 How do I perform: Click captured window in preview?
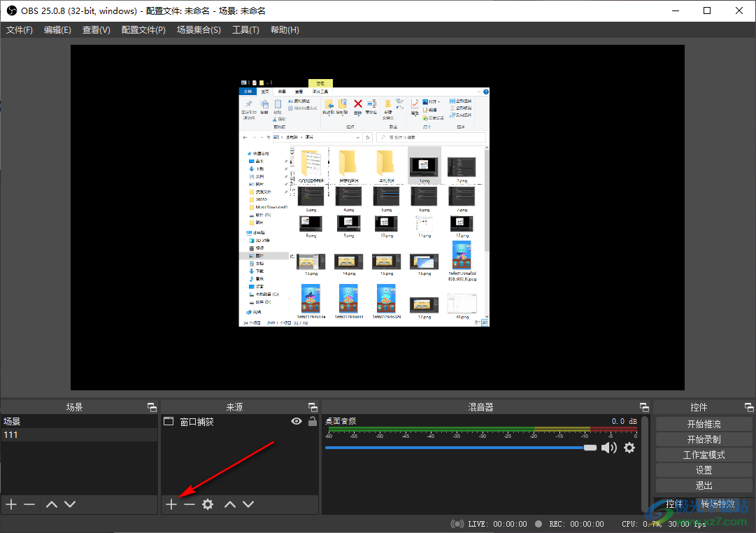364,203
